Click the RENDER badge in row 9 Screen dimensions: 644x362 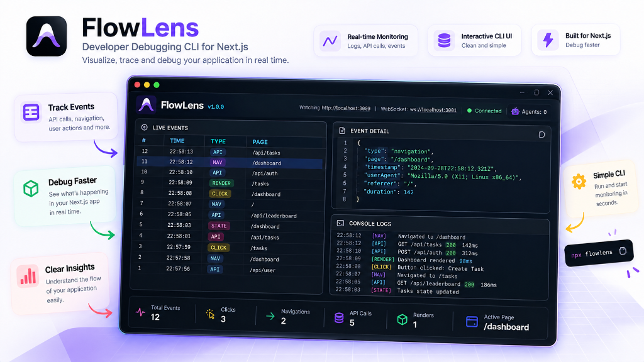click(221, 183)
